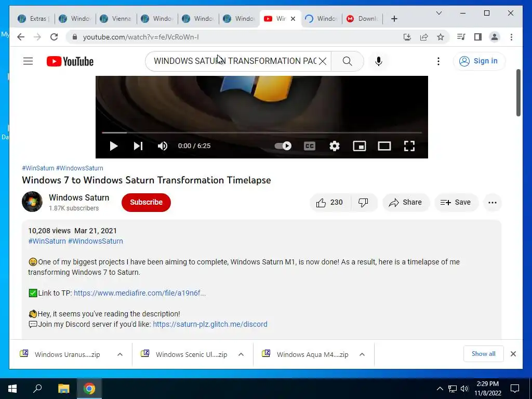The image size is (532, 399).
Task: Open the tab search chevron
Action: (438, 13)
